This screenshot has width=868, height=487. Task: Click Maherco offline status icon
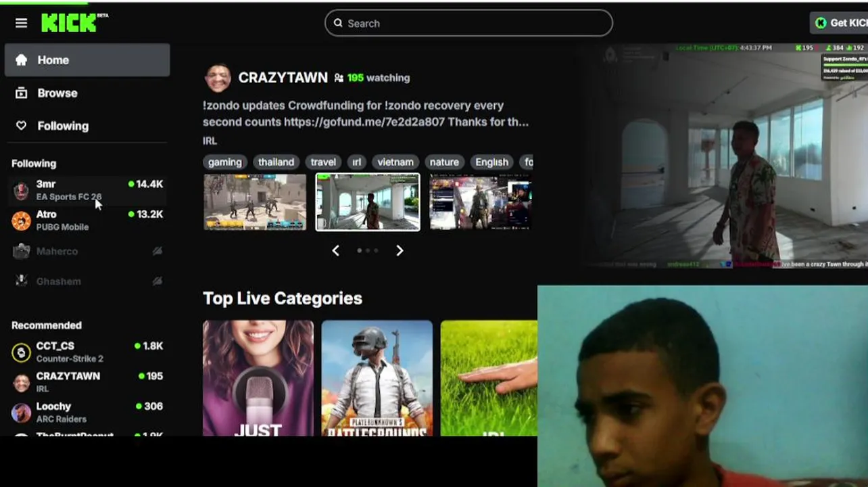pyautogui.click(x=157, y=251)
